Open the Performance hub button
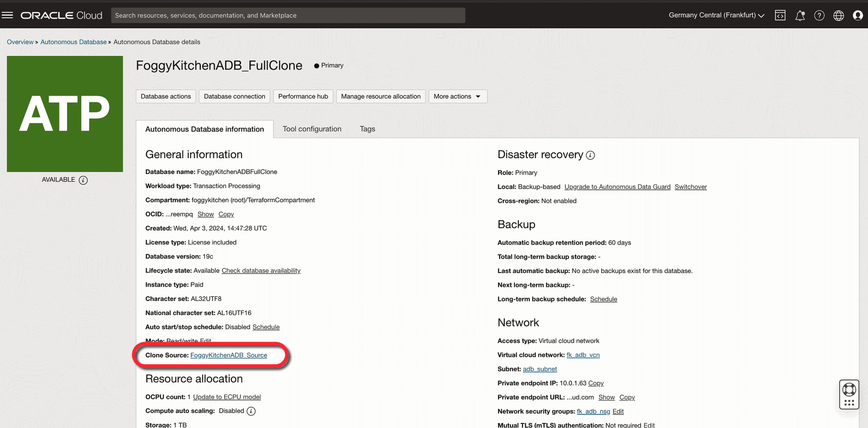The height and width of the screenshot is (428, 868). [303, 96]
